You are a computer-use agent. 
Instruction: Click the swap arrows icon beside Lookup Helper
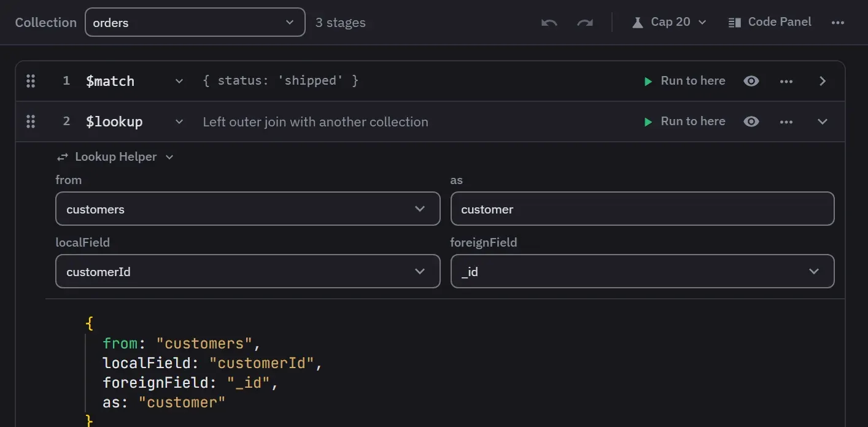[x=62, y=158]
